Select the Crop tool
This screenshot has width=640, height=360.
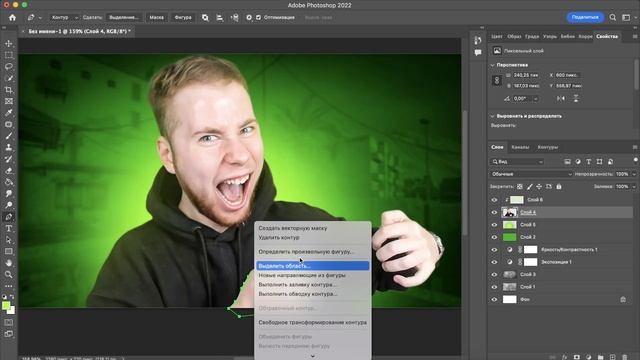9,89
